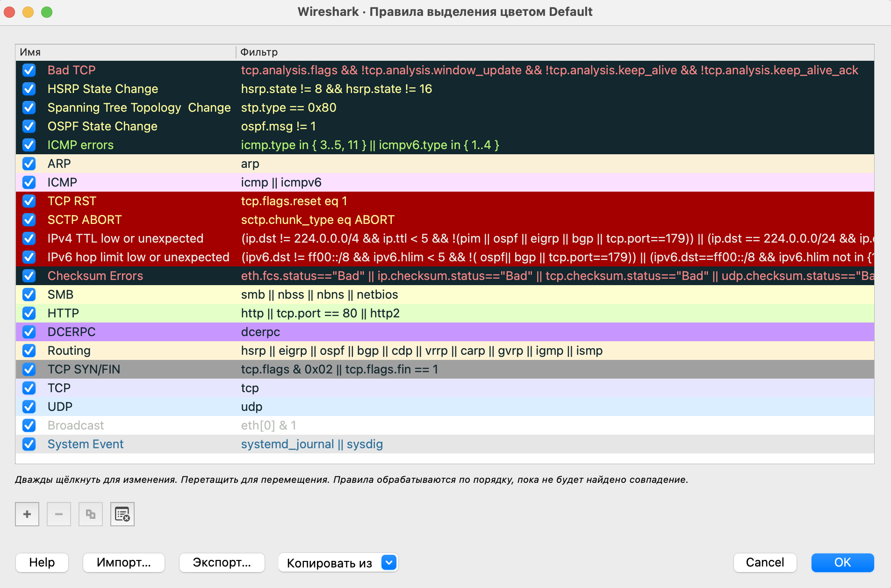Screen dimensions: 891x588
Task: Disable the Bad TCP rule checkbox
Action: point(29,70)
